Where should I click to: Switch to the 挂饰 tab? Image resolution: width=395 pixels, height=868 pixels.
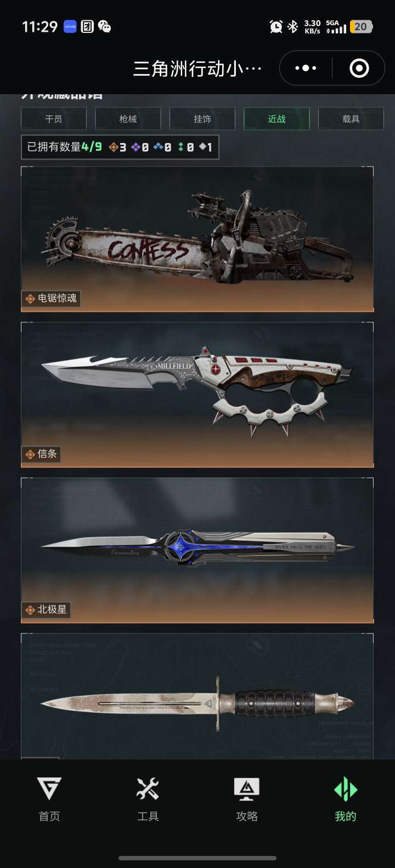pyautogui.click(x=202, y=119)
